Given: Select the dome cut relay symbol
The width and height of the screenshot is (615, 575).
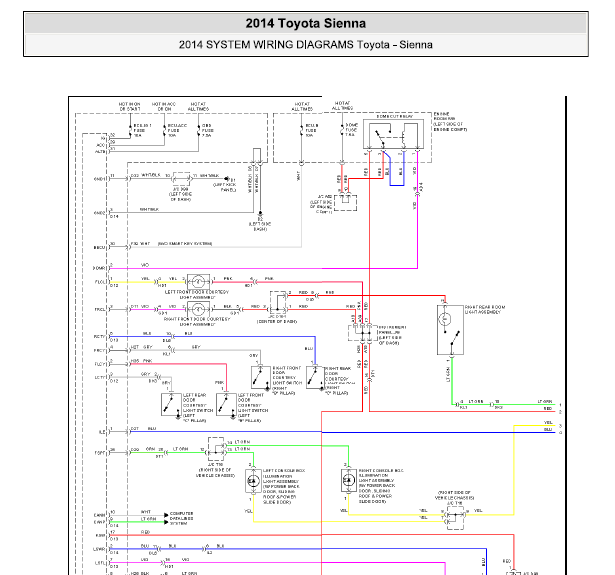Looking at the screenshot, I should (393, 134).
